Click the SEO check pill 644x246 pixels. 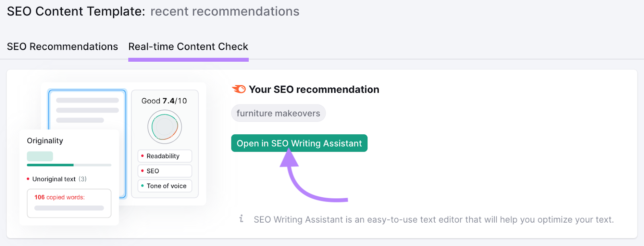165,171
